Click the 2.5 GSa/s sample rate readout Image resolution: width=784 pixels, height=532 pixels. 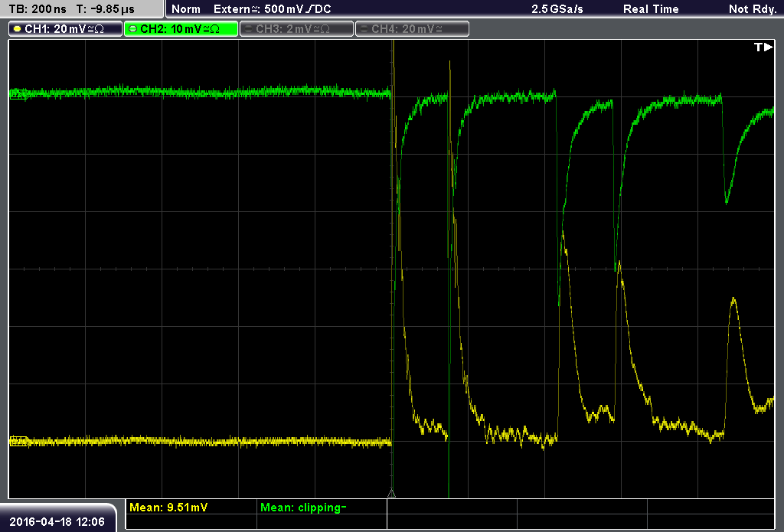(x=557, y=9)
